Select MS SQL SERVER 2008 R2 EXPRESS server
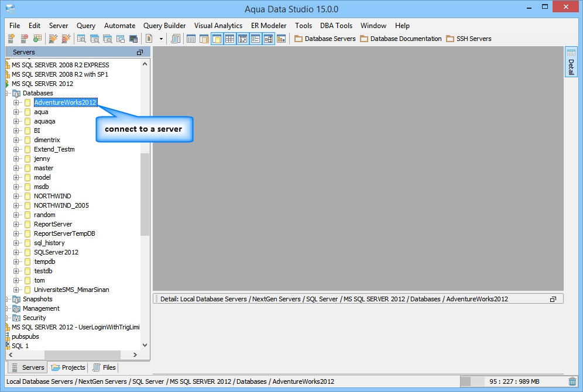The width and height of the screenshot is (583, 392). click(60, 65)
